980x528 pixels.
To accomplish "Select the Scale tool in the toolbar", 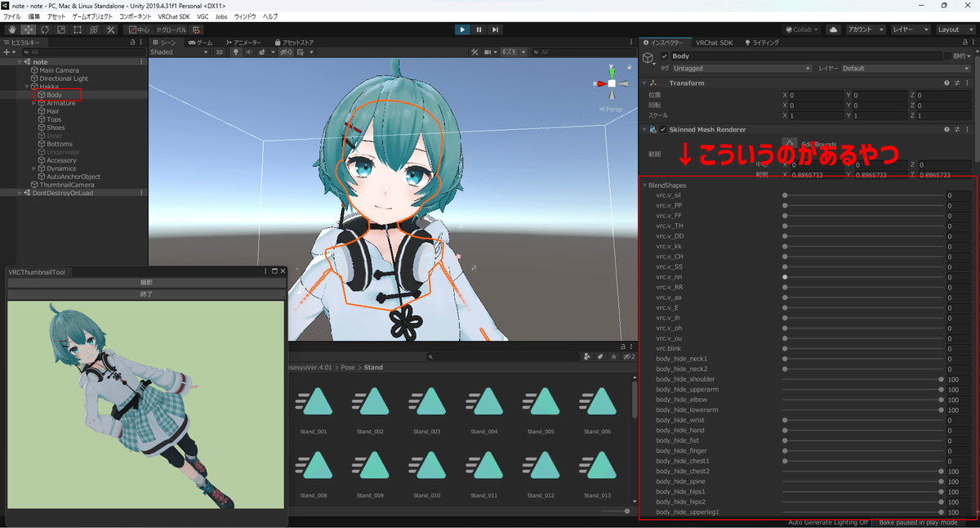I will pos(60,29).
